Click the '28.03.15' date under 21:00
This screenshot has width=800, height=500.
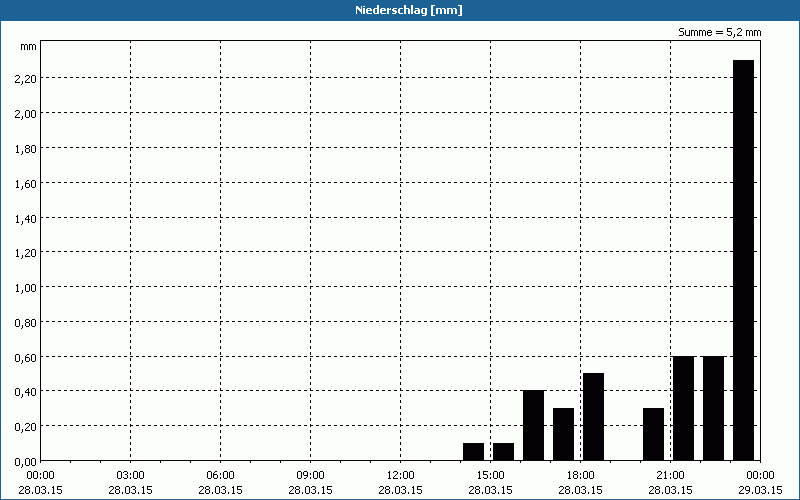pos(670,490)
